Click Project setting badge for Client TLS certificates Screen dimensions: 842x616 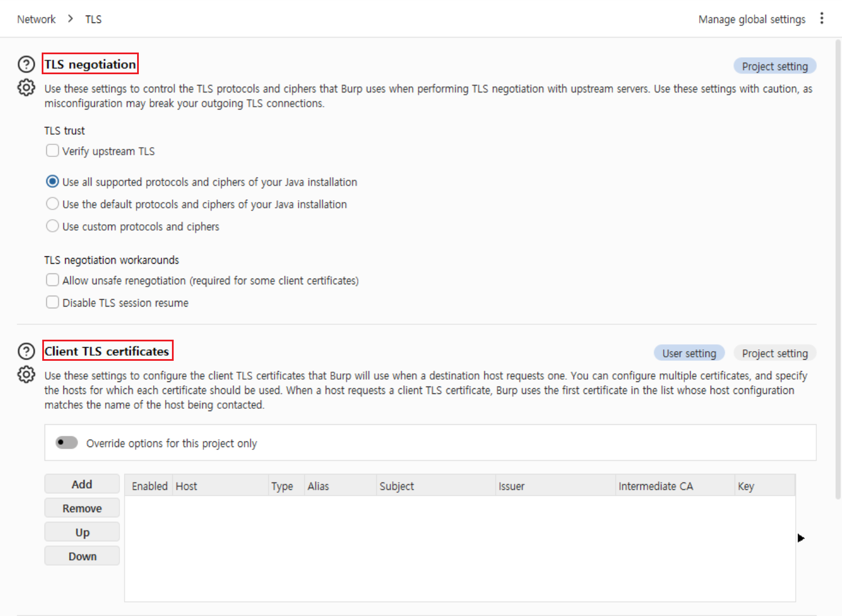click(775, 353)
